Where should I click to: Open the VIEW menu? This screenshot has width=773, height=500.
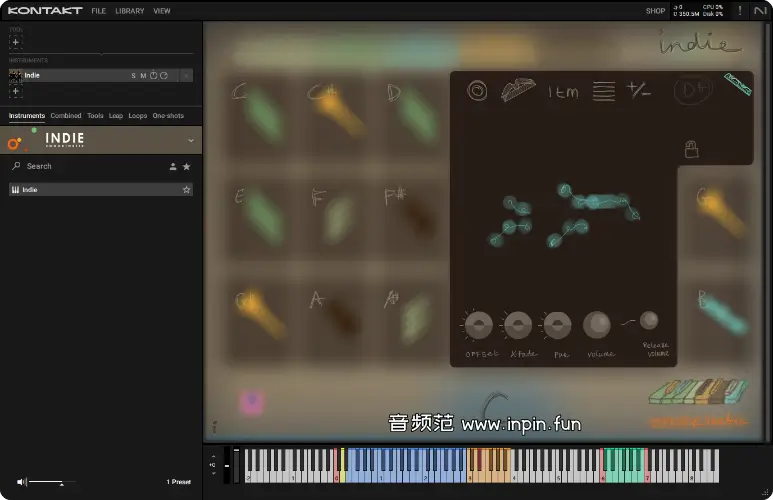coord(162,11)
